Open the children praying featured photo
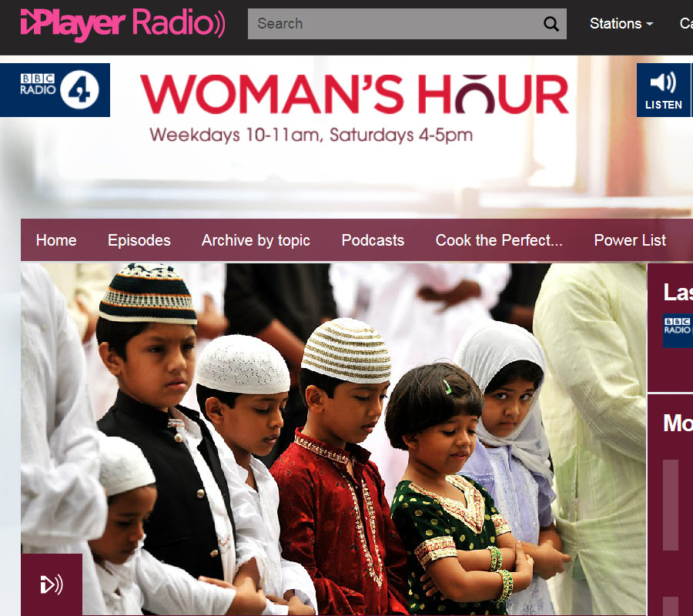 [x=333, y=439]
